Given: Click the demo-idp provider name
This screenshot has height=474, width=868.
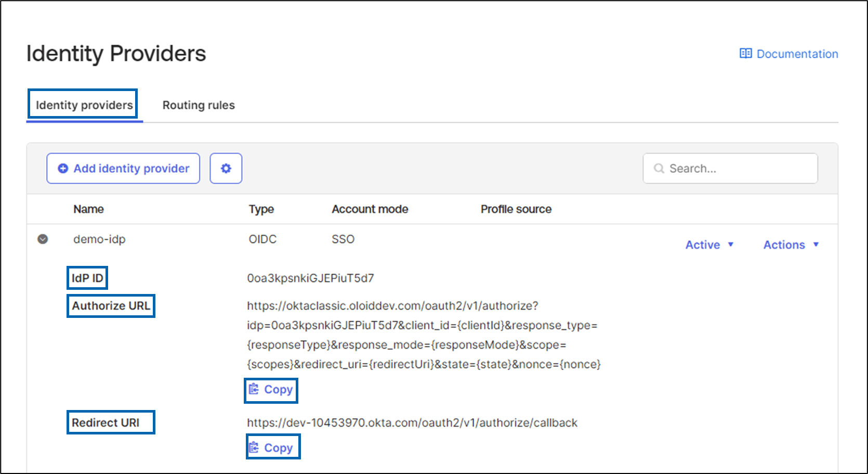Looking at the screenshot, I should [99, 239].
